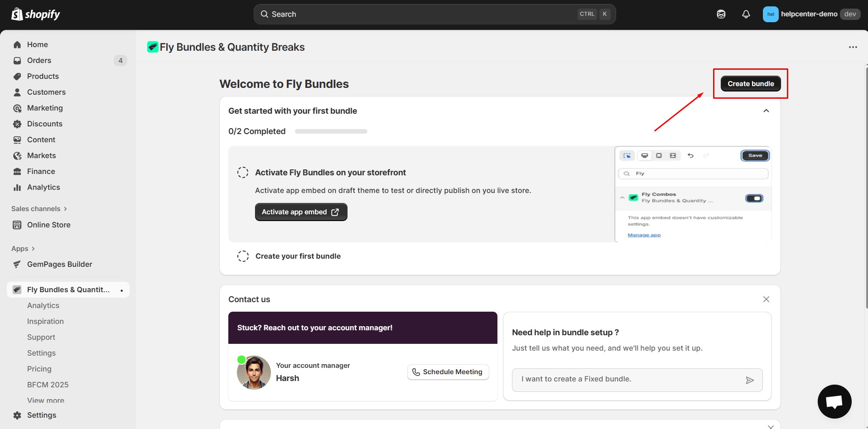Open the Discounts icon in sidebar
Screen dimensions: 868x429
click(17, 124)
